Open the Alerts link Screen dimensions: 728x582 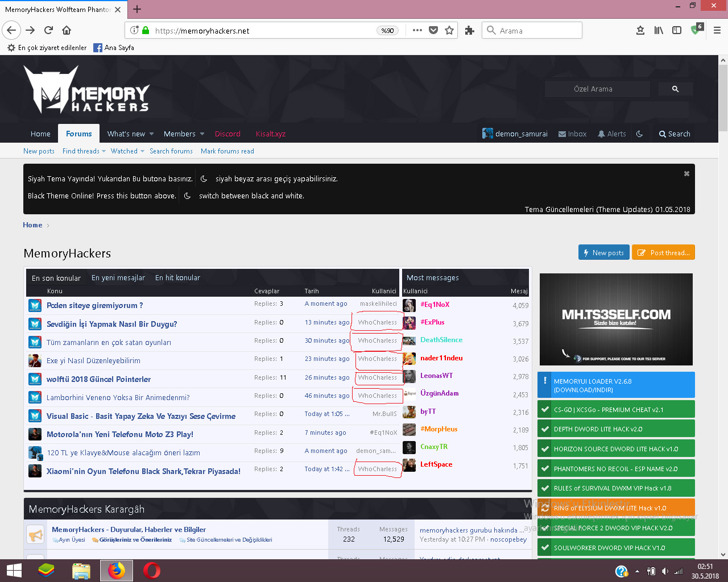coord(611,134)
